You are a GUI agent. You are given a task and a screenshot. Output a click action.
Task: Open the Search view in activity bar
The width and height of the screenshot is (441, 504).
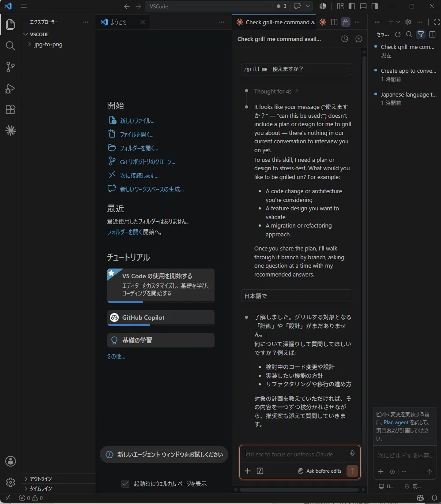[x=10, y=46]
